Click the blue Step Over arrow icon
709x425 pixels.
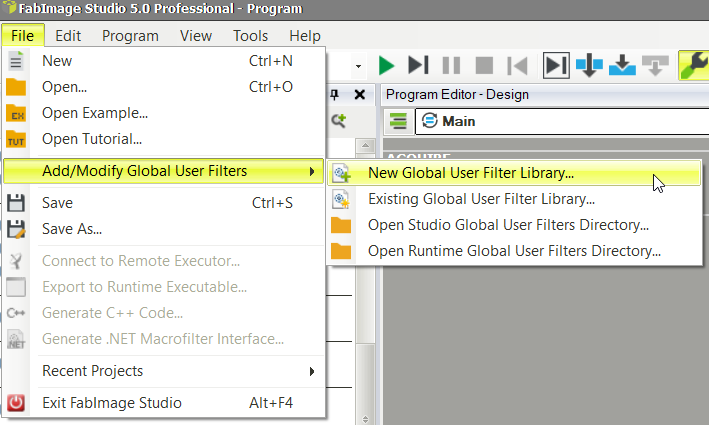point(589,66)
